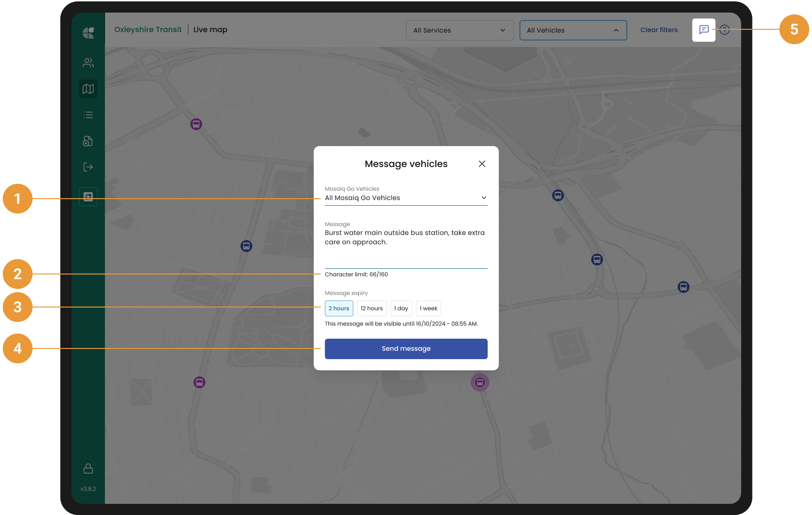Open the All Mosaiq Go Vehicles dropdown
Image resolution: width=812 pixels, height=515 pixels.
click(x=406, y=198)
